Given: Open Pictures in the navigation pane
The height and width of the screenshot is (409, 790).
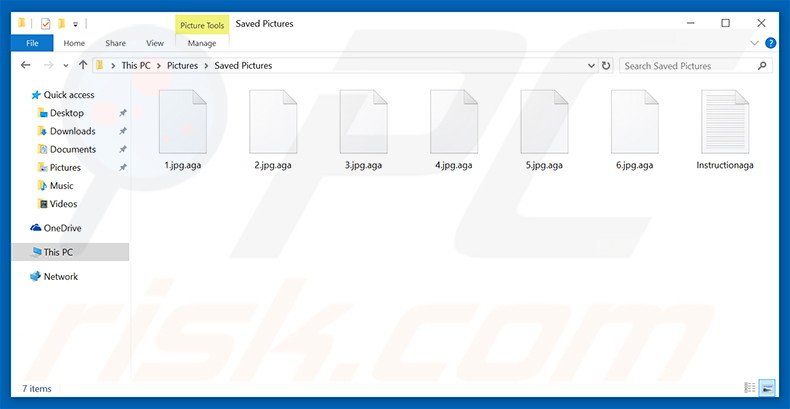Looking at the screenshot, I should [x=59, y=167].
